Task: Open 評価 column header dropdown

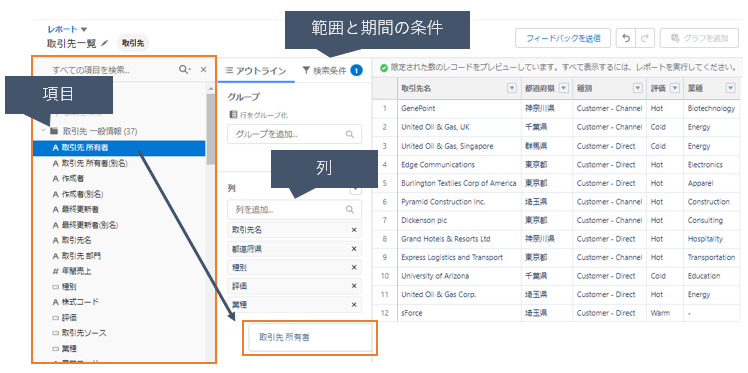Action: pyautogui.click(x=675, y=88)
